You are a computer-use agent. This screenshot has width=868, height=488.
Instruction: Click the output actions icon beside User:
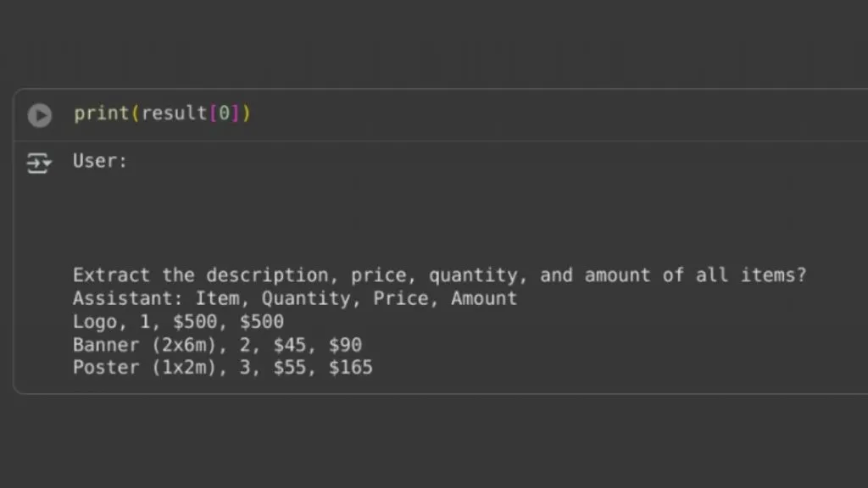point(39,164)
